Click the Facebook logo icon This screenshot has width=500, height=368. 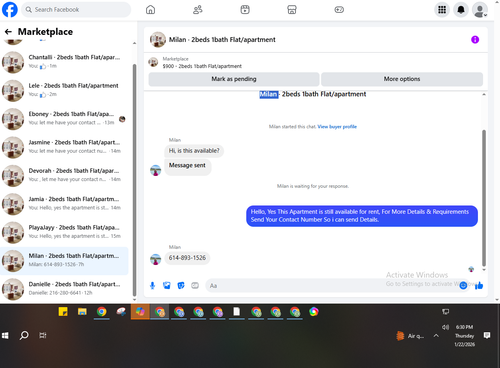point(10,9)
